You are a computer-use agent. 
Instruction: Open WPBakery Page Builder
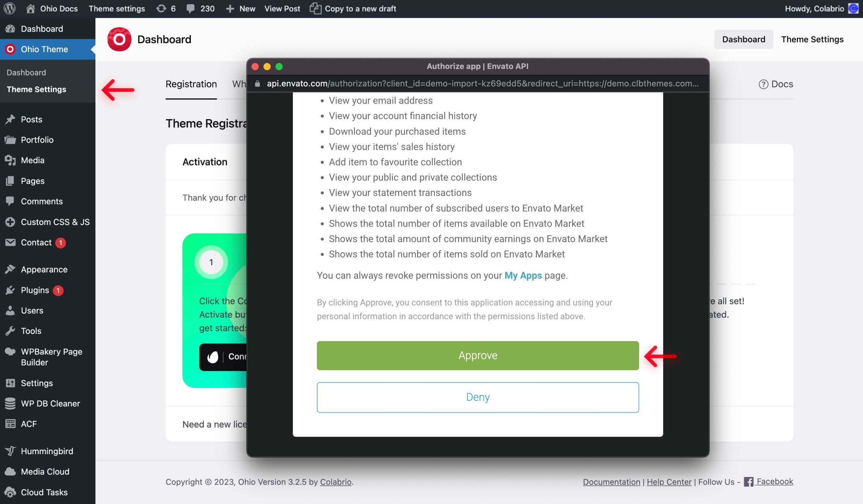[x=48, y=357]
